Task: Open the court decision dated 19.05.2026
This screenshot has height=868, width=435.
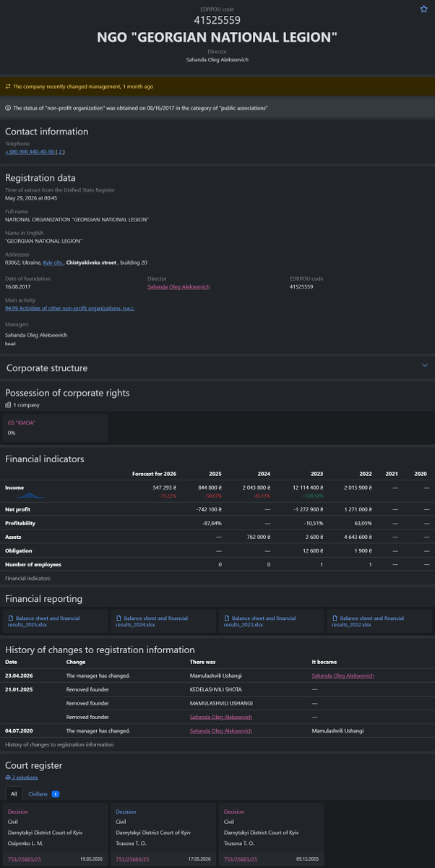Action: pos(56,835)
